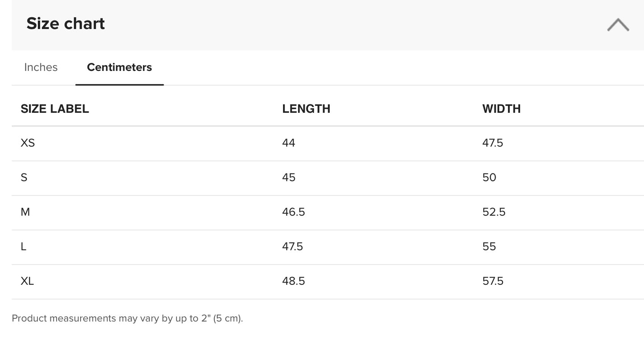This screenshot has height=345, width=644.
Task: Click the product measurements variance note
Action: coord(127,318)
